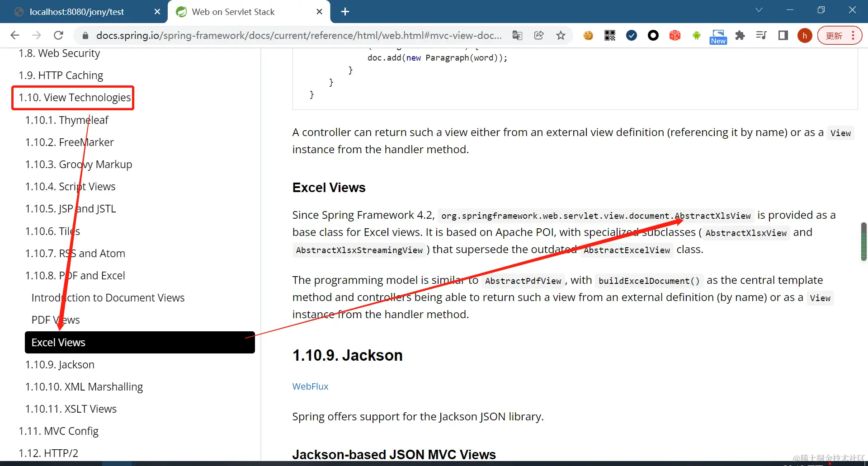Go to 1.10.9. Jackson in sidebar

pyautogui.click(x=60, y=365)
